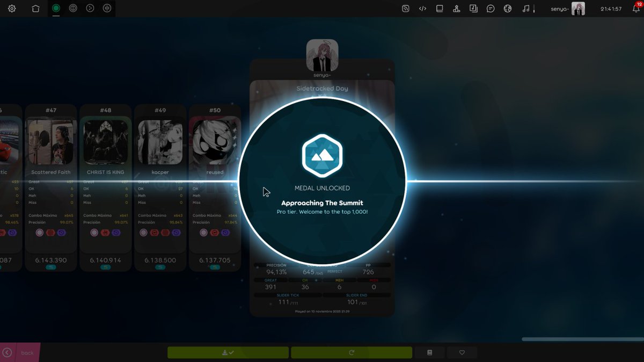
Task: Click the rank #47 label
Action: click(51, 110)
